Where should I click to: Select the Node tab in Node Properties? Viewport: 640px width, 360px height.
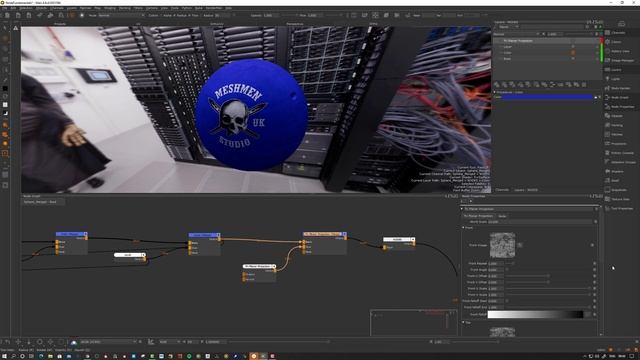coord(502,216)
